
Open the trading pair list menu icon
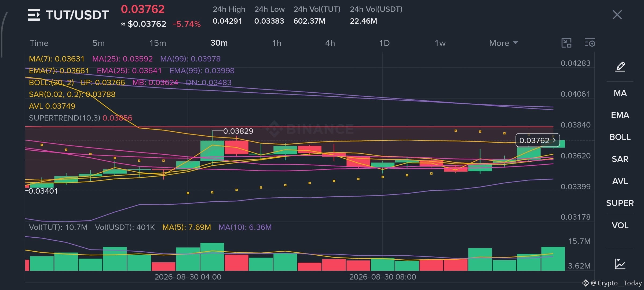34,15
